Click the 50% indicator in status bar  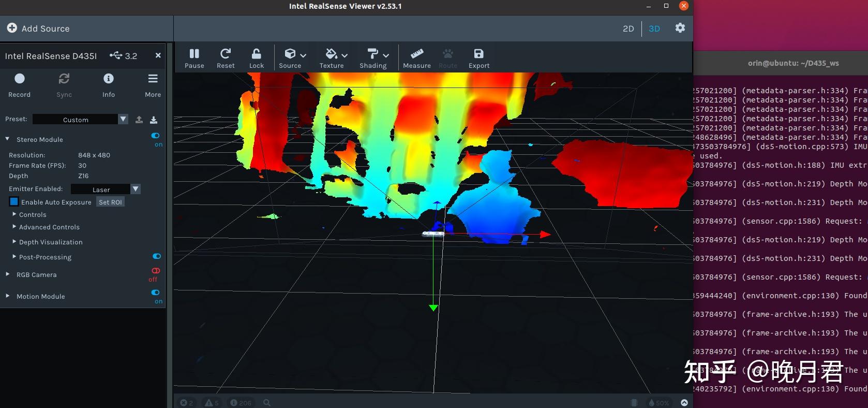click(659, 402)
